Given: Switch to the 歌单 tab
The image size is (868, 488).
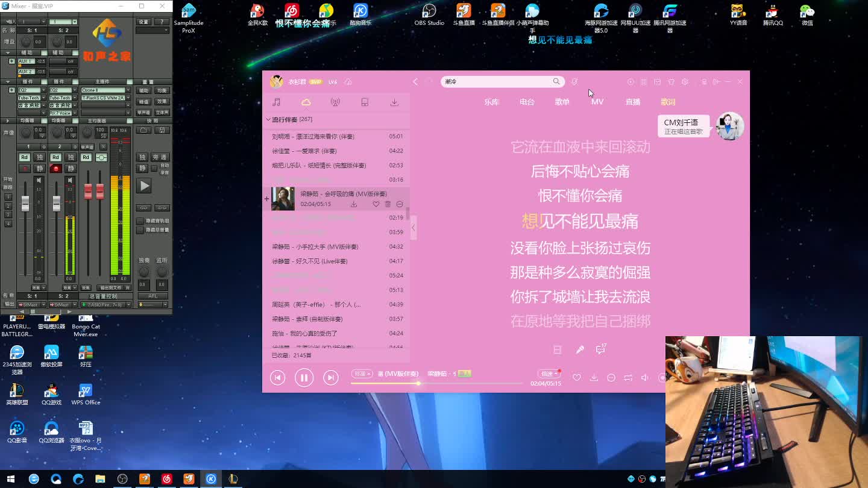Looking at the screenshot, I should [x=562, y=102].
